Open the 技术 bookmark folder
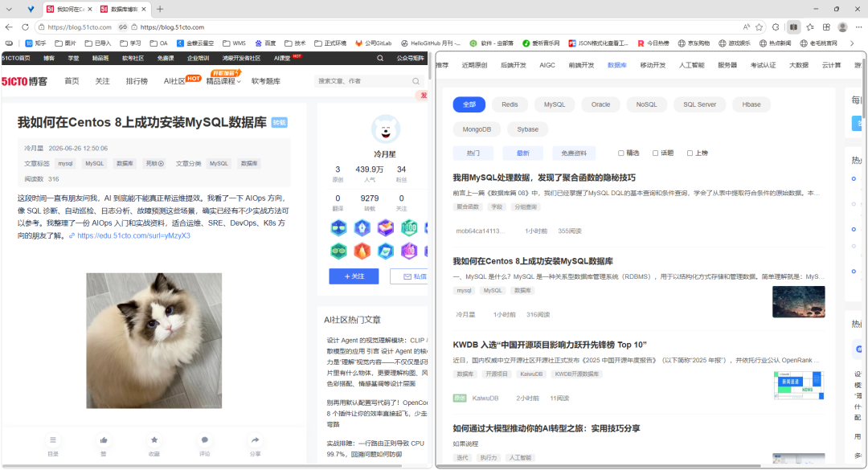The width and height of the screenshot is (868, 470). click(x=295, y=43)
